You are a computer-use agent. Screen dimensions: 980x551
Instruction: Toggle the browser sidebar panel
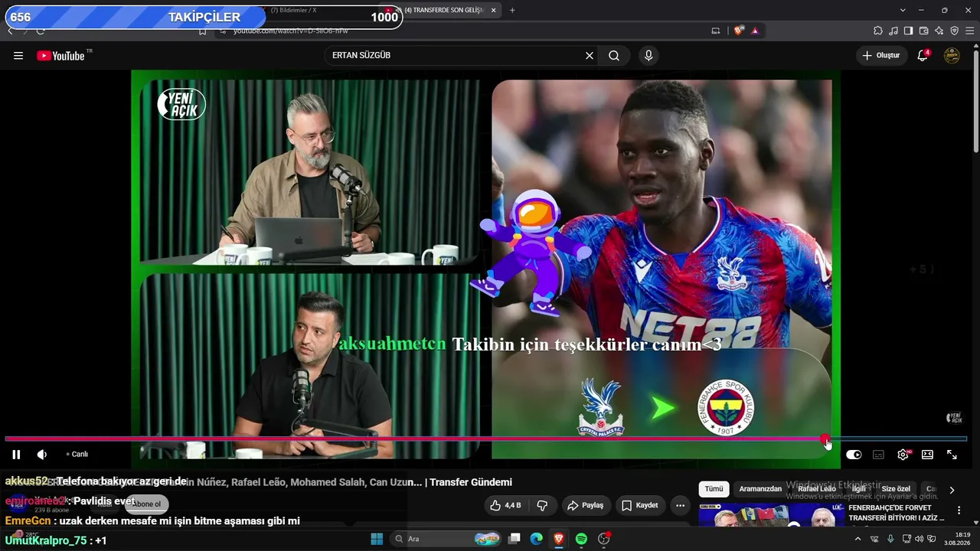[908, 31]
